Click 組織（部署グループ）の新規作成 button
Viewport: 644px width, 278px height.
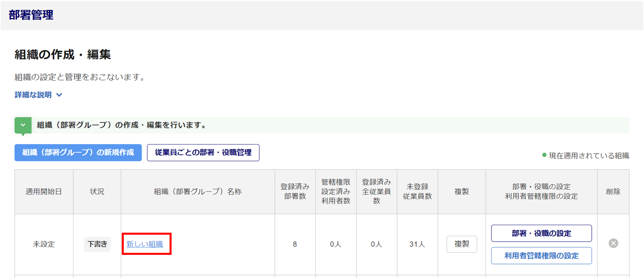[x=78, y=153]
